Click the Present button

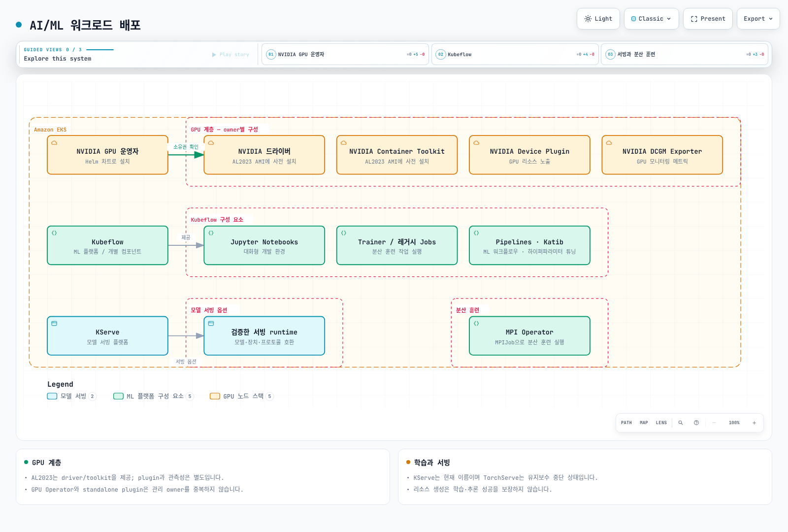(x=708, y=19)
